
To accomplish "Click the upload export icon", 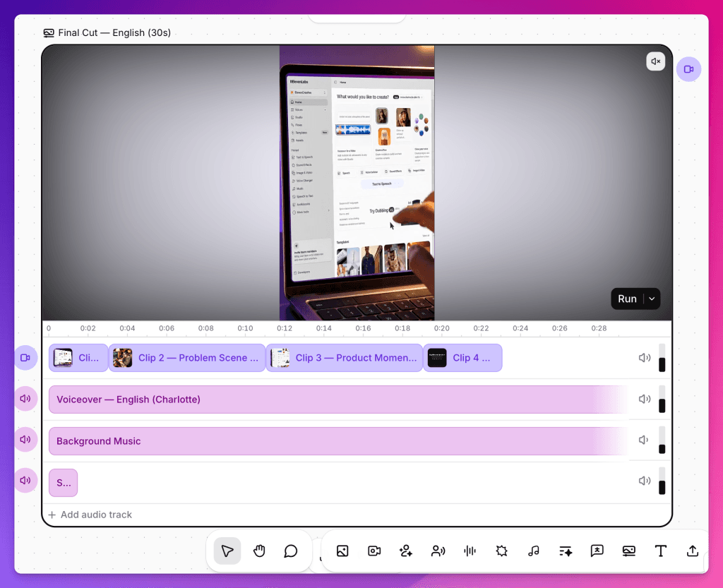I will click(x=693, y=551).
